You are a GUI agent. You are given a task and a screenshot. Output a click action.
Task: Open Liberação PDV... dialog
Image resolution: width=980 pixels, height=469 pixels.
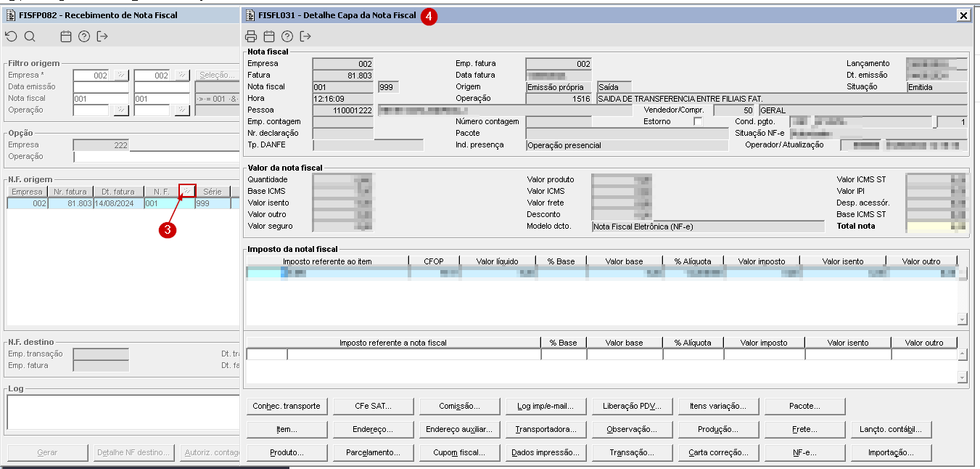pyautogui.click(x=632, y=406)
